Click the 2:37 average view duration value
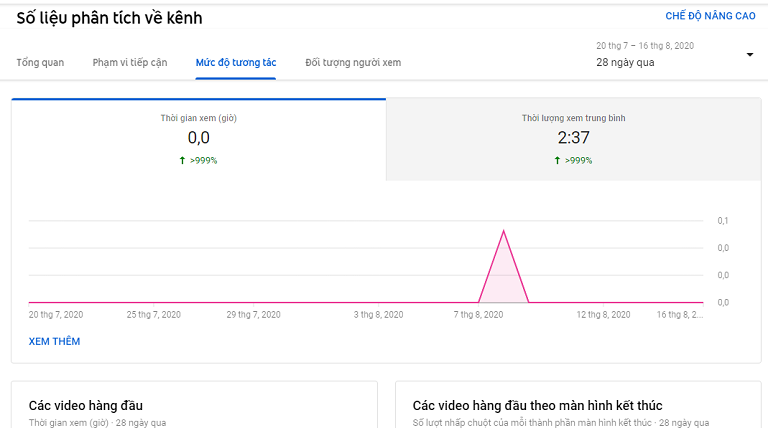 point(574,138)
